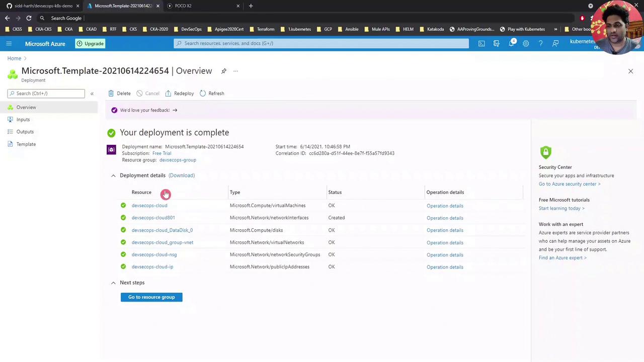This screenshot has height=362, width=644.
Task: Refresh the deployment overview
Action: click(212, 94)
